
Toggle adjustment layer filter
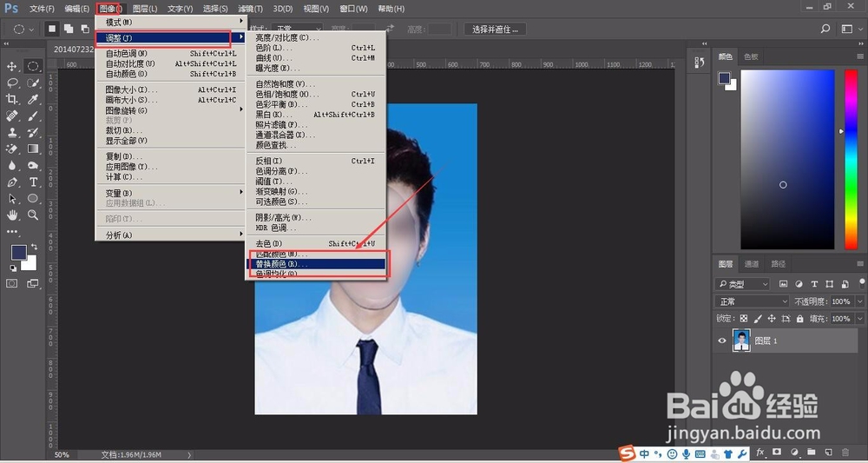point(799,284)
